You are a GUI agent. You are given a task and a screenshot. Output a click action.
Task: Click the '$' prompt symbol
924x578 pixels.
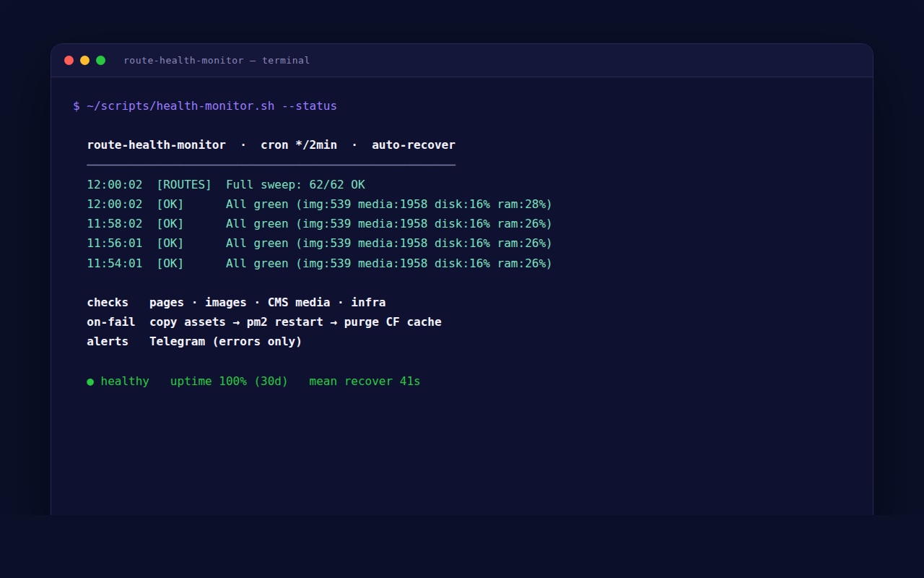77,106
